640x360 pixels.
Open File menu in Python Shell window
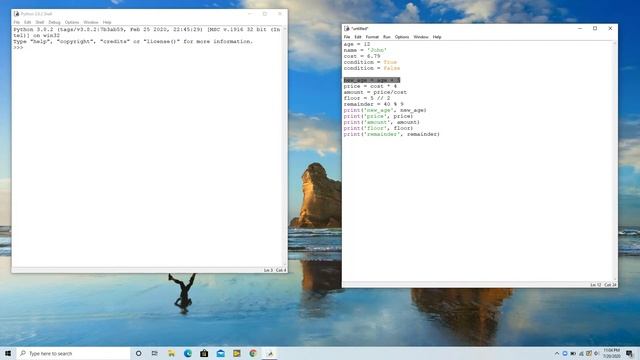point(17,22)
